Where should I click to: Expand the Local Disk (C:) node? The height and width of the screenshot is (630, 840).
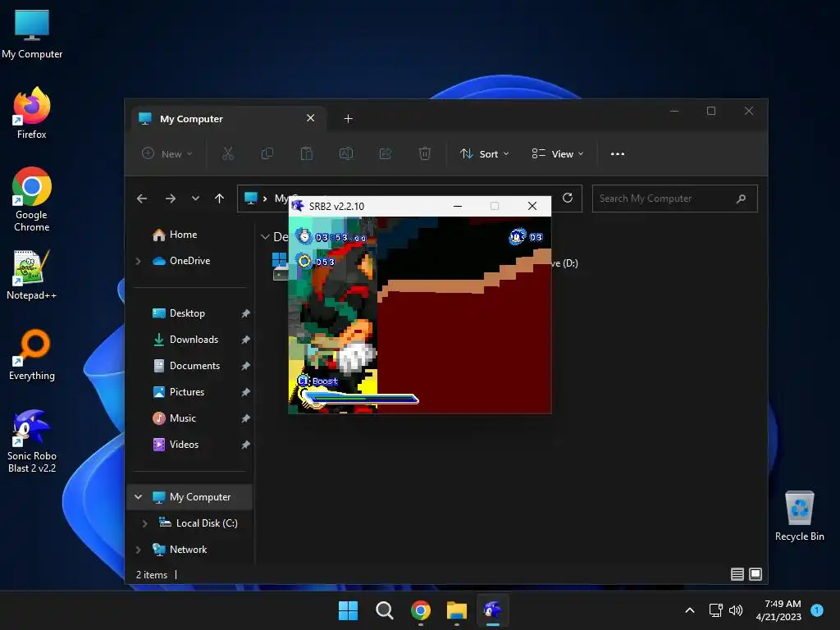click(144, 523)
